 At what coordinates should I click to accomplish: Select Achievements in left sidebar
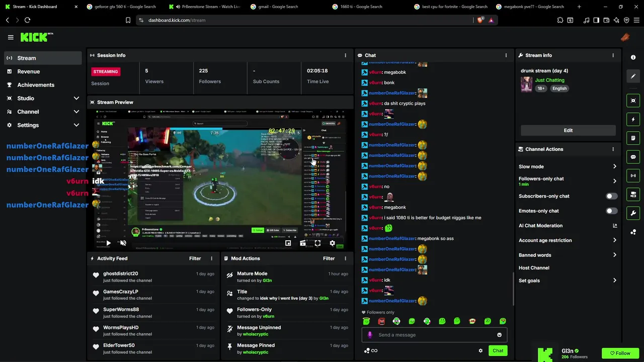[x=43, y=85]
